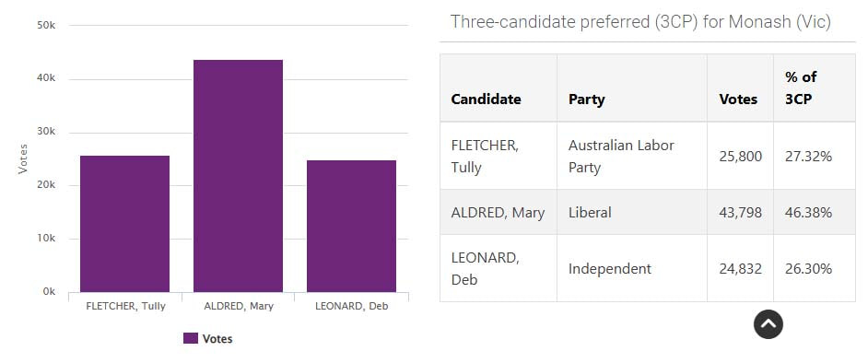Toggle the purple Votes legend swatch

tap(191, 339)
